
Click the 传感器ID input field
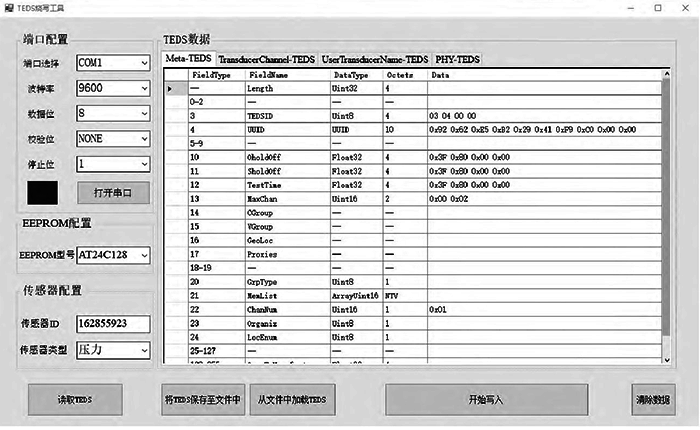[112, 323]
